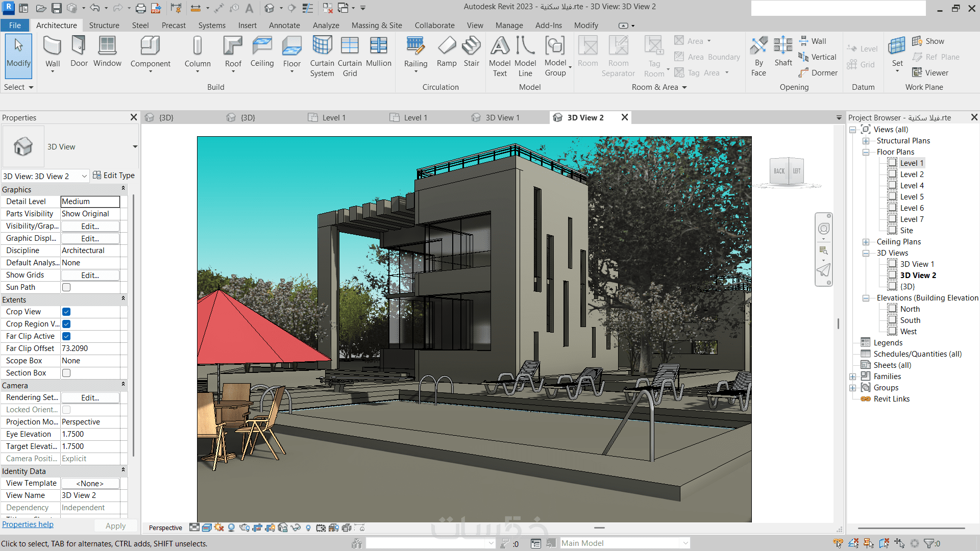Open the Annotate ribbon tab

(284, 26)
